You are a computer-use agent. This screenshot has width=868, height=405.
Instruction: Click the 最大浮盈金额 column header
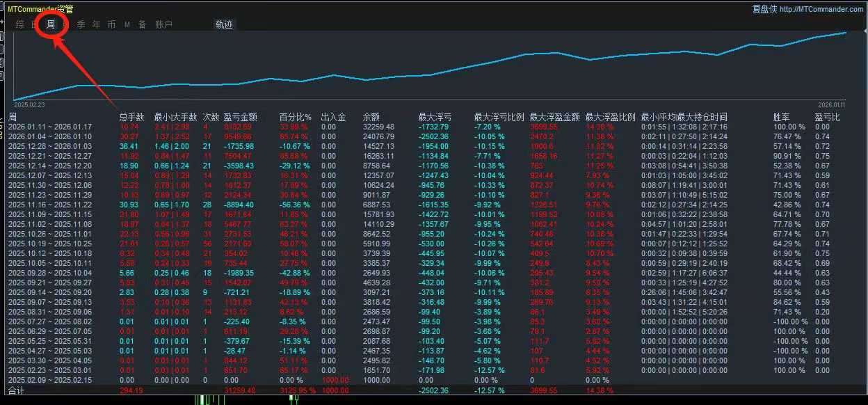554,117
